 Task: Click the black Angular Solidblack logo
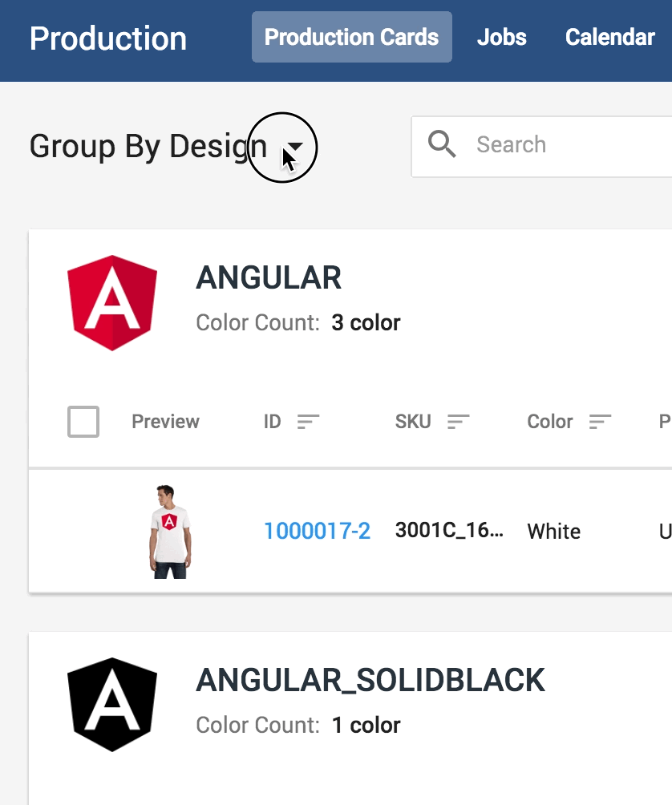(x=112, y=705)
